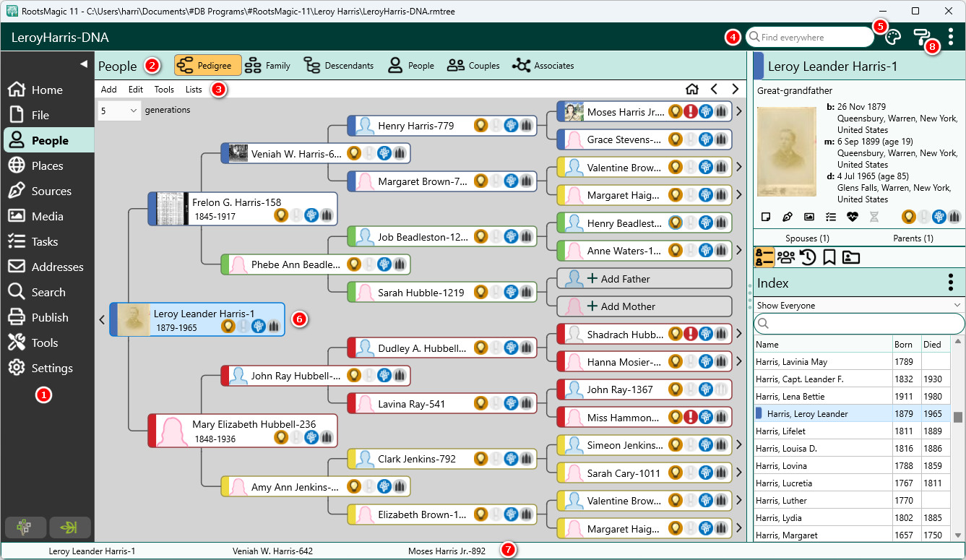The width and height of the screenshot is (966, 560).
Task: Open the Lists menu
Action: pyautogui.click(x=194, y=90)
